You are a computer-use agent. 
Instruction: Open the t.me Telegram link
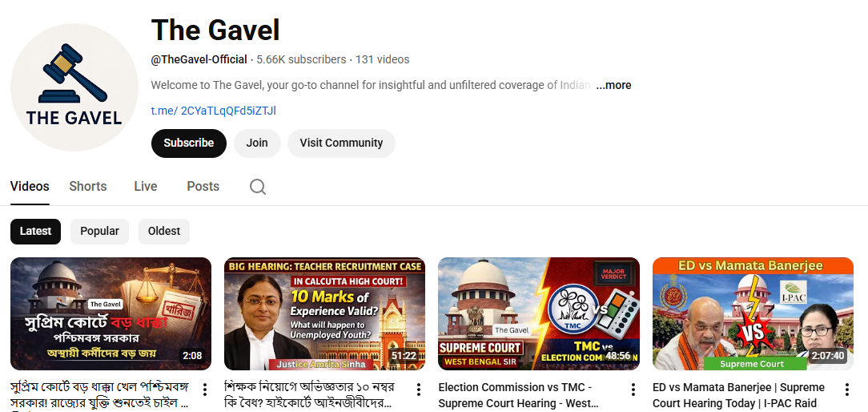click(214, 111)
